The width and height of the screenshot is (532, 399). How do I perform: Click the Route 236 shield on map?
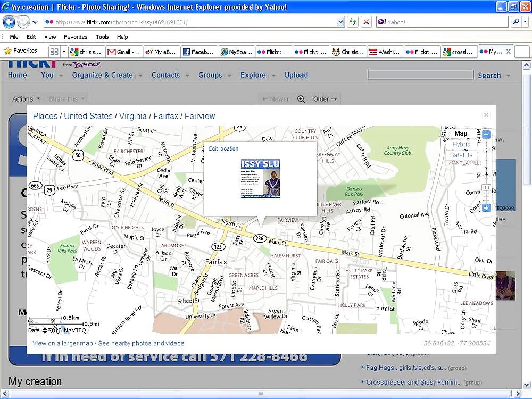pyautogui.click(x=260, y=238)
